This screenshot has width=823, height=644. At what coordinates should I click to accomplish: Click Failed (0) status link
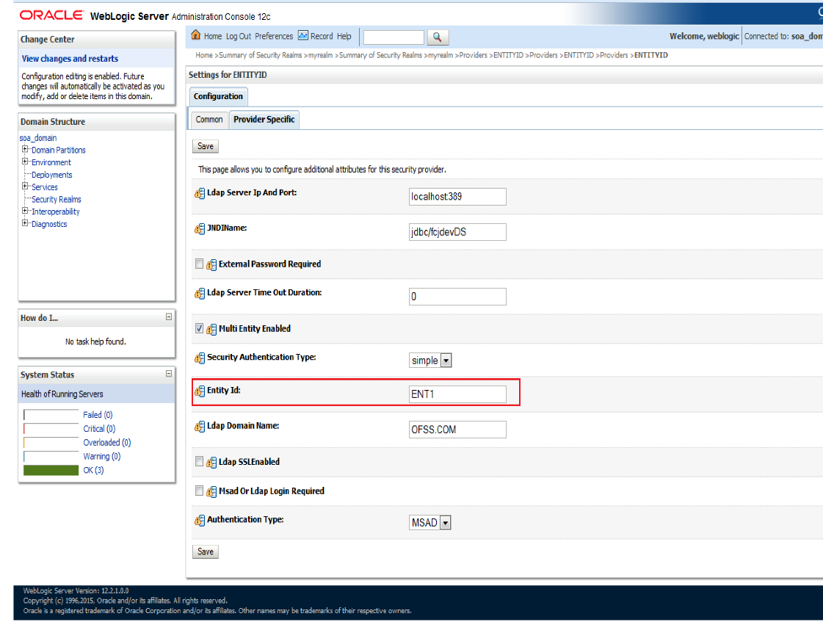[98, 415]
